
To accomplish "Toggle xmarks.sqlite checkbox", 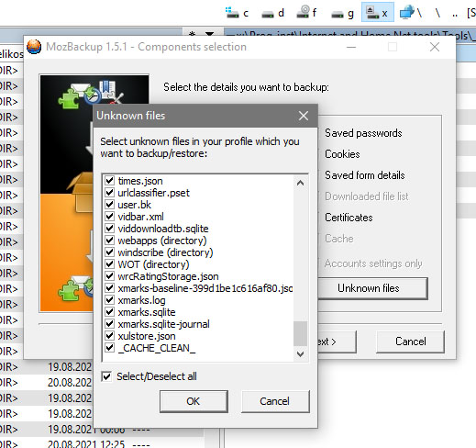I will point(109,311).
